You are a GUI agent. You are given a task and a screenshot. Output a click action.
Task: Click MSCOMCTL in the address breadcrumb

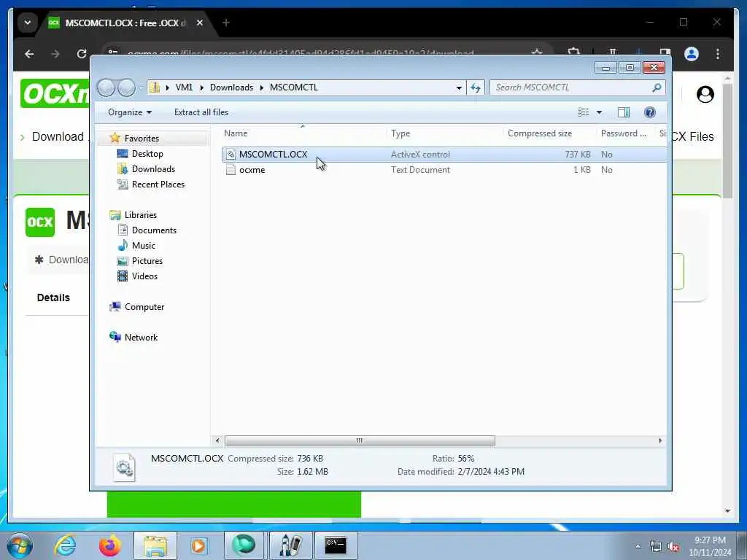(x=293, y=87)
